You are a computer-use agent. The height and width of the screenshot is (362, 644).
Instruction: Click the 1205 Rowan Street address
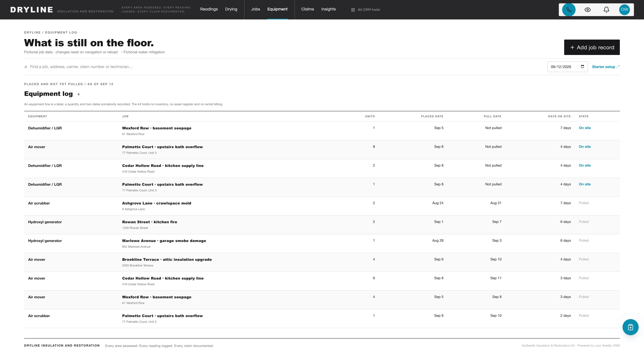(135, 228)
